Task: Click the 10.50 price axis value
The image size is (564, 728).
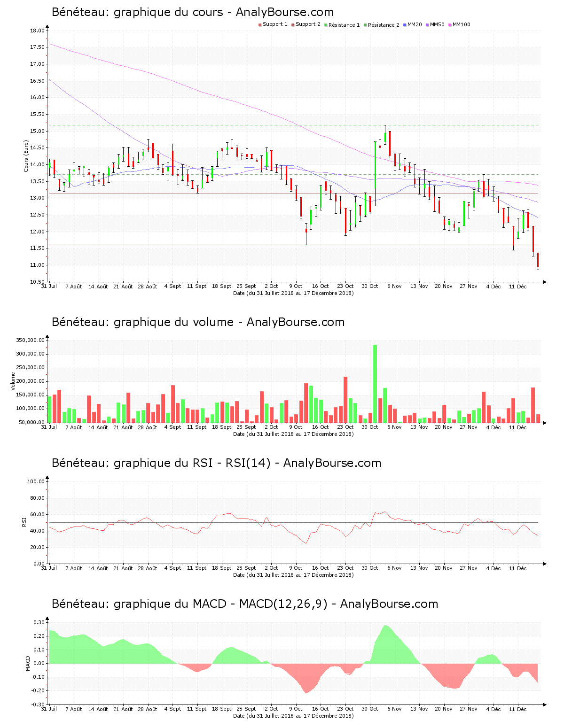Action: 37,282
